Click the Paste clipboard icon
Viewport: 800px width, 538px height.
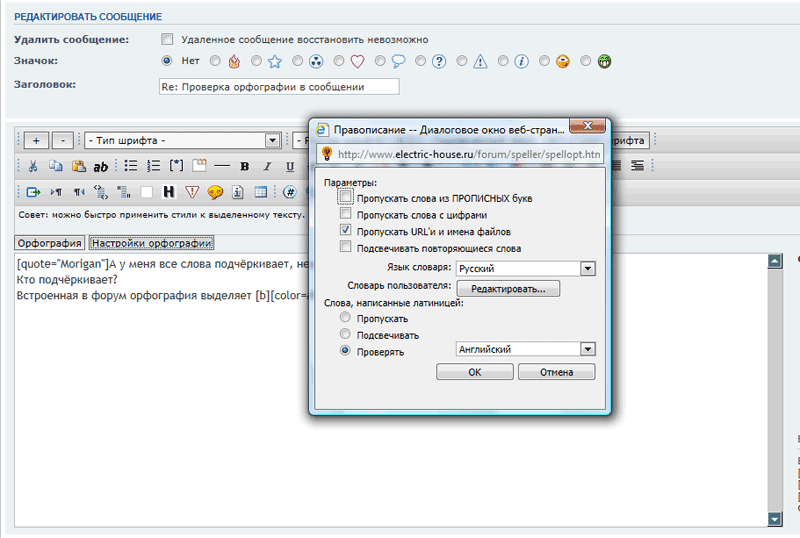(x=77, y=166)
